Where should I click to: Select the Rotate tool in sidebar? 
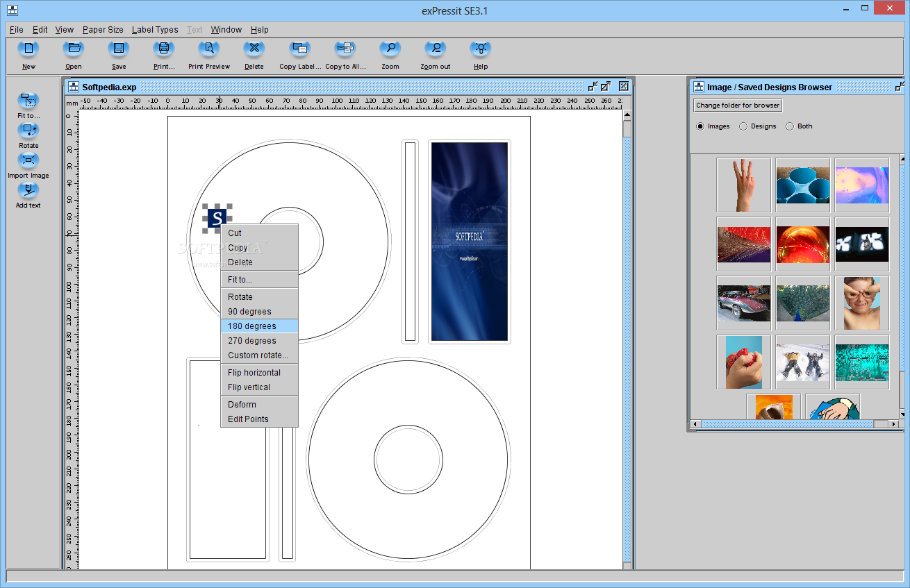pos(28,131)
